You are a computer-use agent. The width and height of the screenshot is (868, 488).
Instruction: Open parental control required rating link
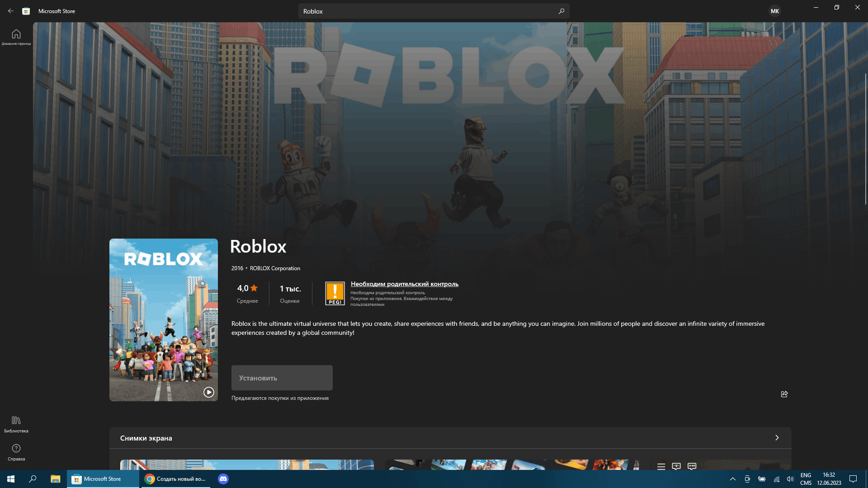tap(405, 284)
